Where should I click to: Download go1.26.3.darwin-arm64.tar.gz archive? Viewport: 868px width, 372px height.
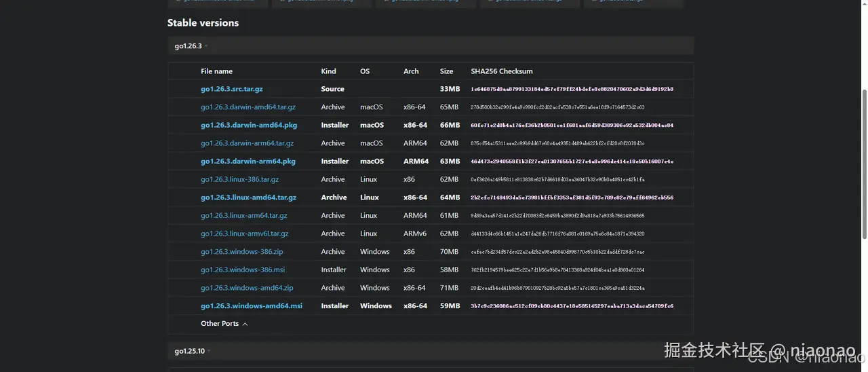247,143
